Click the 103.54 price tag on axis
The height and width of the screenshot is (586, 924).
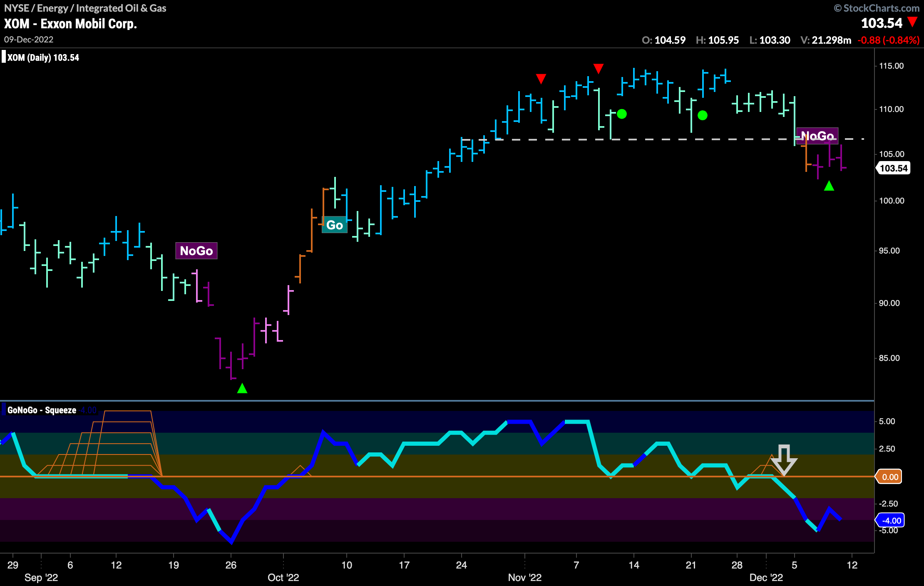(893, 168)
